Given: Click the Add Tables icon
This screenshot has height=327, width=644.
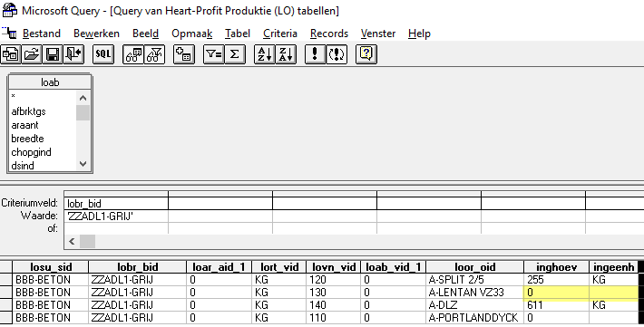Looking at the screenshot, I should click(x=183, y=54).
